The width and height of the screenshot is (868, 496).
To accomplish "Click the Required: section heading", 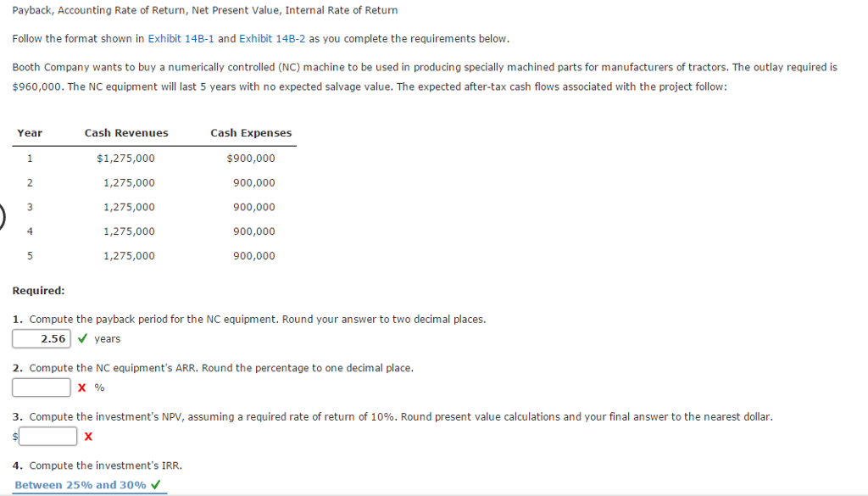I will coord(37,290).
